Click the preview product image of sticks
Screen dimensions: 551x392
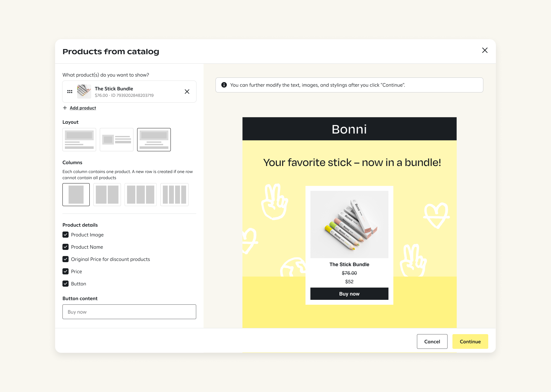(x=349, y=224)
